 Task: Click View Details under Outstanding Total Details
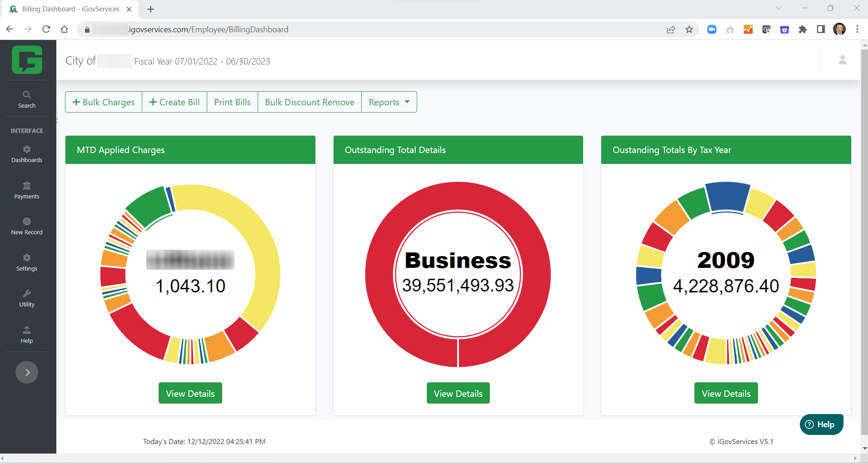(x=458, y=393)
